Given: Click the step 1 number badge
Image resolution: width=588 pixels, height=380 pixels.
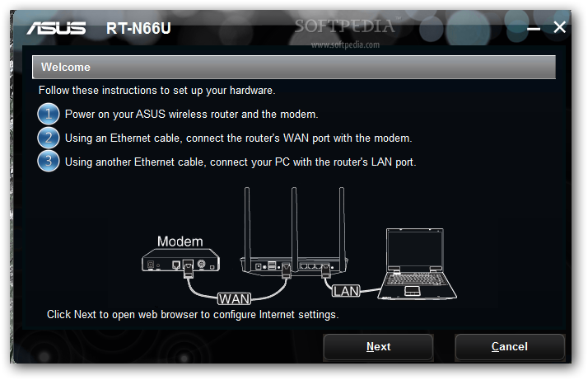Looking at the screenshot, I should 49,114.
